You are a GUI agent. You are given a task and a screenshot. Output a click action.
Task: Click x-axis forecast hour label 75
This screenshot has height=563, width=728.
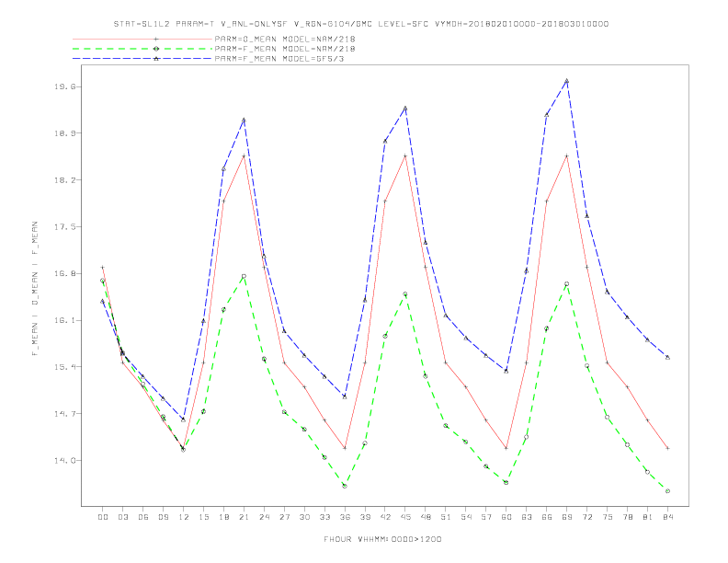[608, 517]
